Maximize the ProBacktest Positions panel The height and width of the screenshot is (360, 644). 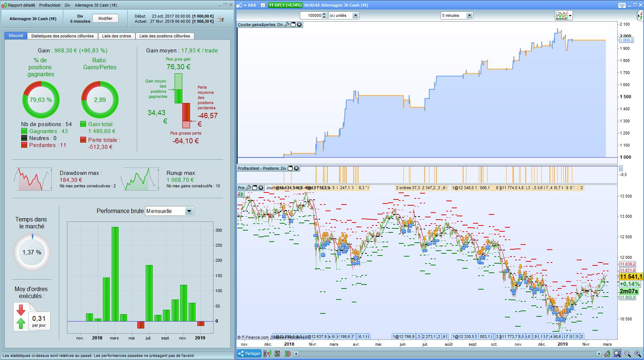click(290, 168)
